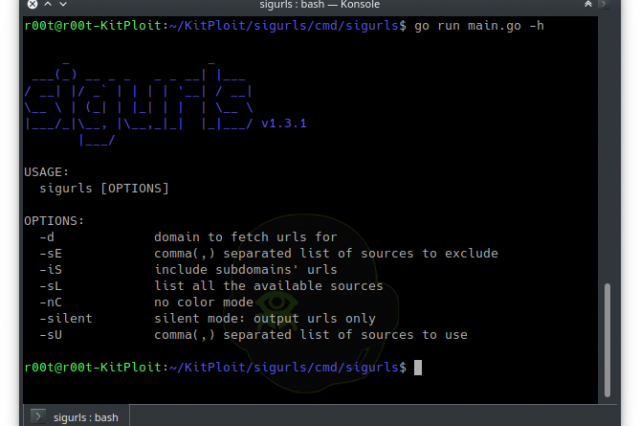
Task: Click the version text 'v1.3.1'
Action: 284,123
